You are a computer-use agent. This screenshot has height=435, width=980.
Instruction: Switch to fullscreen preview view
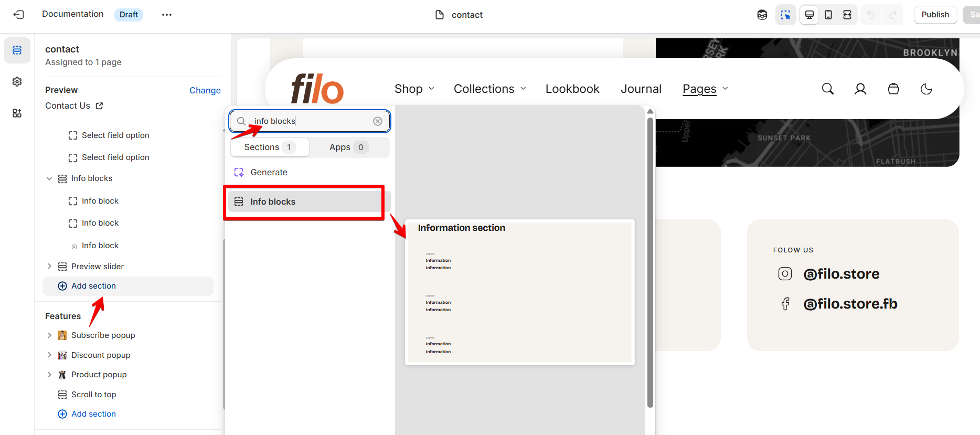847,15
